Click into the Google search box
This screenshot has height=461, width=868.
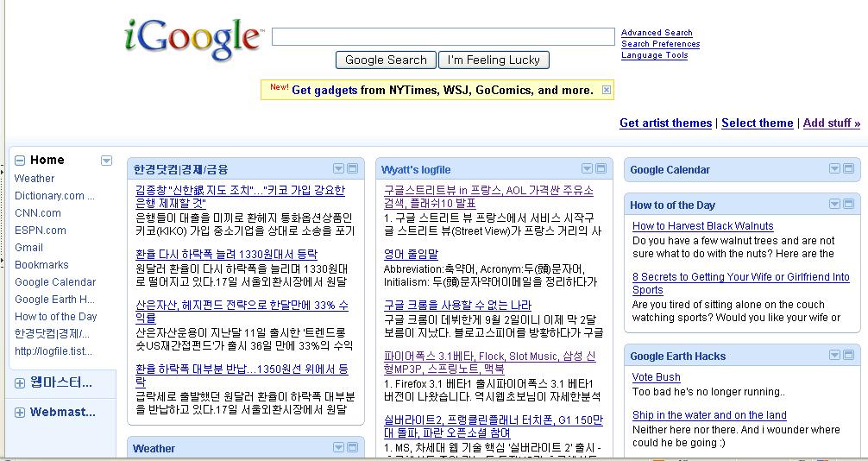pos(443,36)
